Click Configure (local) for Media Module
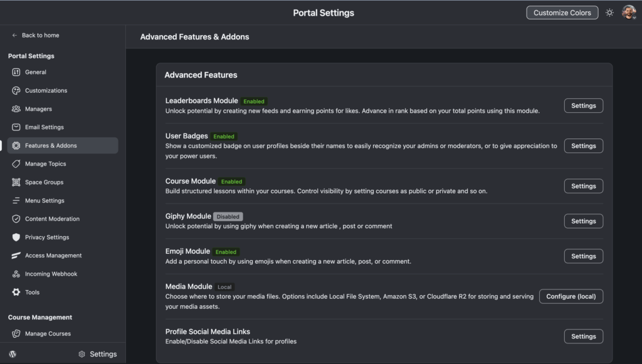The width and height of the screenshot is (642, 364). click(x=571, y=296)
